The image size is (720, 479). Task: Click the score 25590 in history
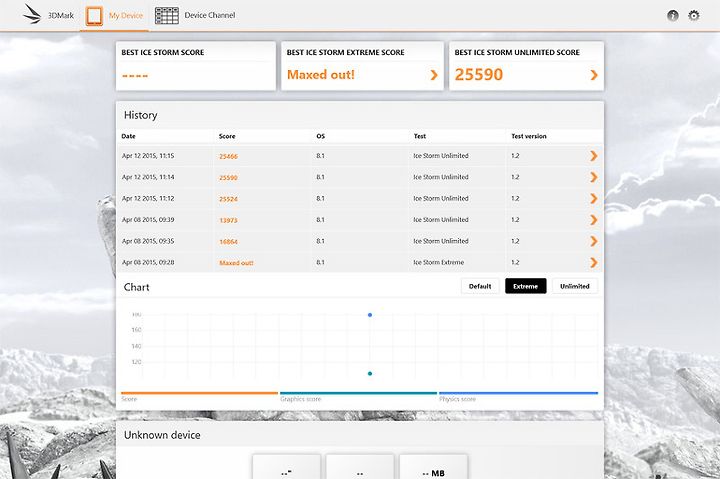[x=228, y=177]
